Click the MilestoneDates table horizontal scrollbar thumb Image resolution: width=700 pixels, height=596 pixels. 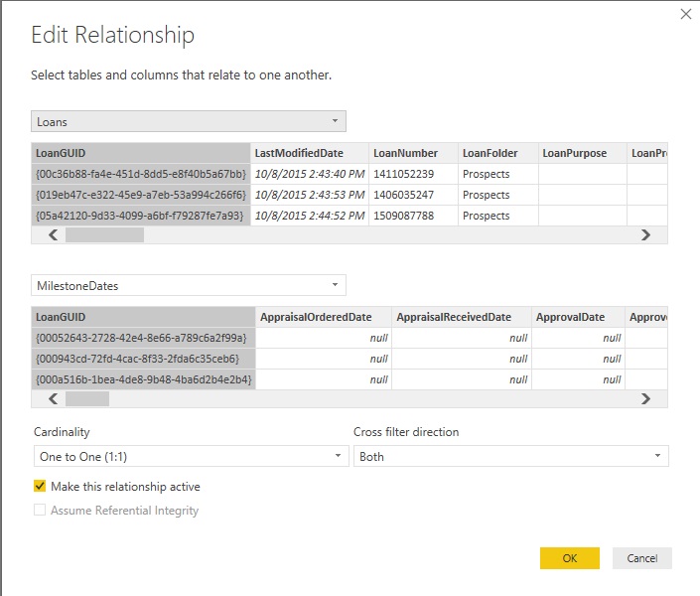tap(87, 398)
